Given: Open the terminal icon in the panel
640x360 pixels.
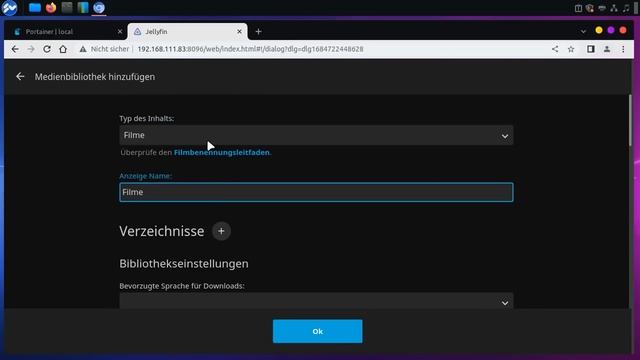Looking at the screenshot, I should click(67, 7).
